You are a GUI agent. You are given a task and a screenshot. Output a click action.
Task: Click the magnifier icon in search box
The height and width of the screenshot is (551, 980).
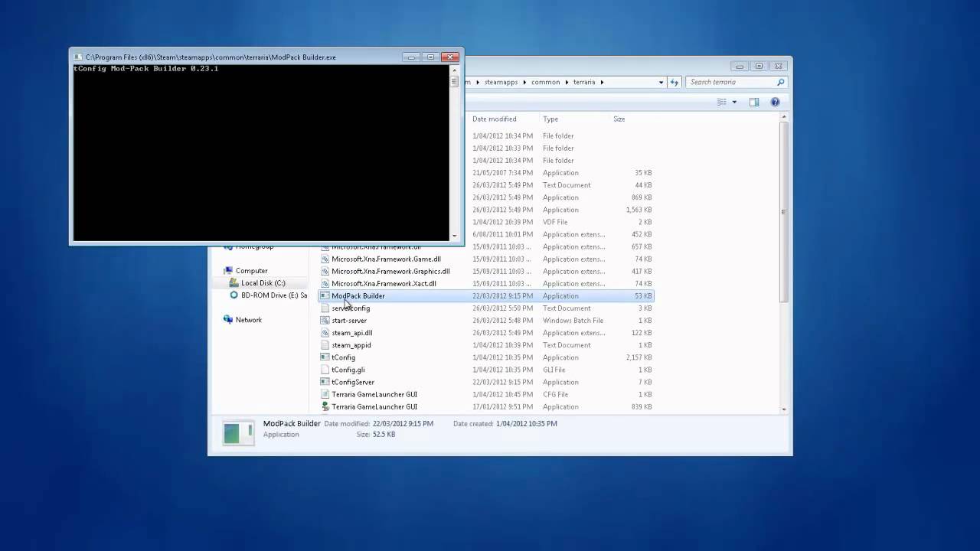tap(780, 82)
